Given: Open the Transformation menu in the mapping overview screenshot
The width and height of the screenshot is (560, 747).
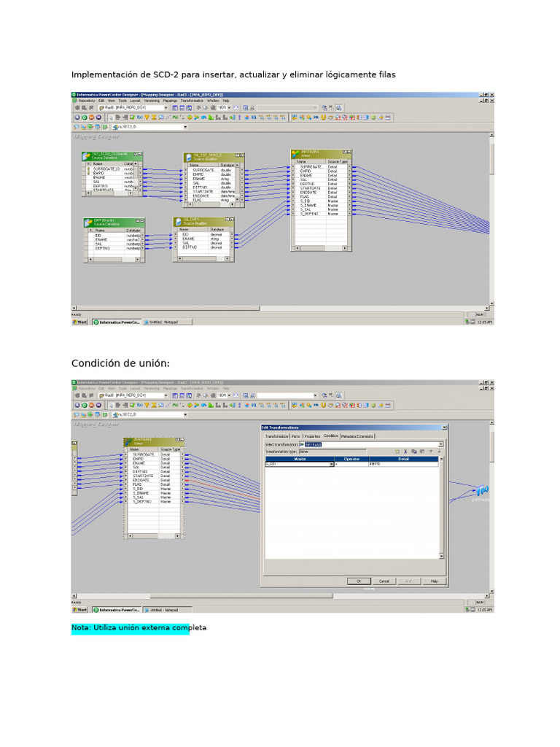Looking at the screenshot, I should 192,101.
